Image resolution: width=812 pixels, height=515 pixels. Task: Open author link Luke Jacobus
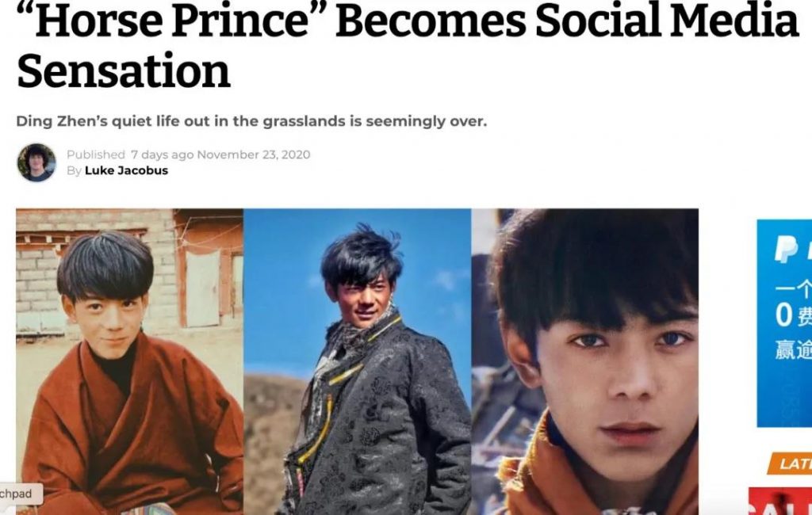point(126,171)
